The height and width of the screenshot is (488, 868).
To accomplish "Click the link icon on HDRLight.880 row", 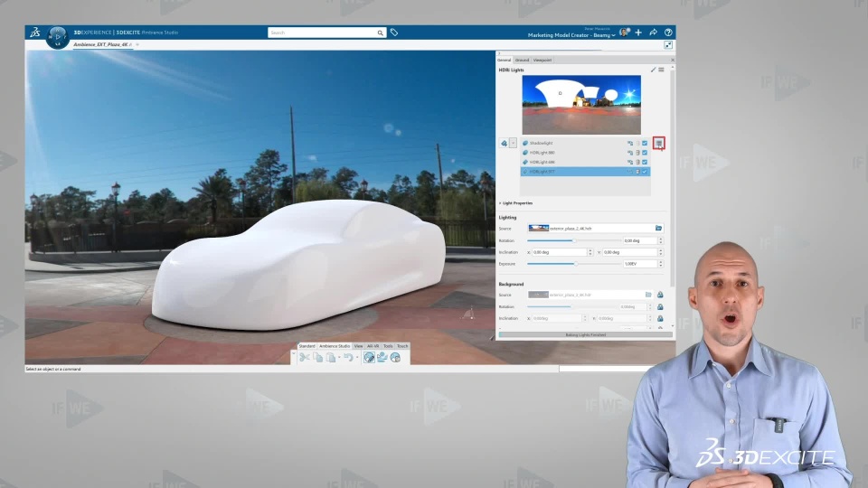I will pos(630,153).
